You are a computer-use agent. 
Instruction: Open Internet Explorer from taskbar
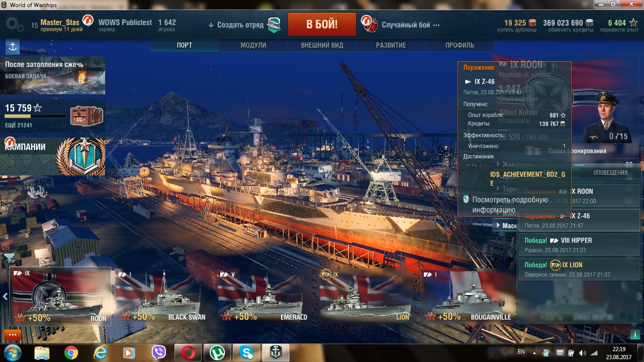100,353
